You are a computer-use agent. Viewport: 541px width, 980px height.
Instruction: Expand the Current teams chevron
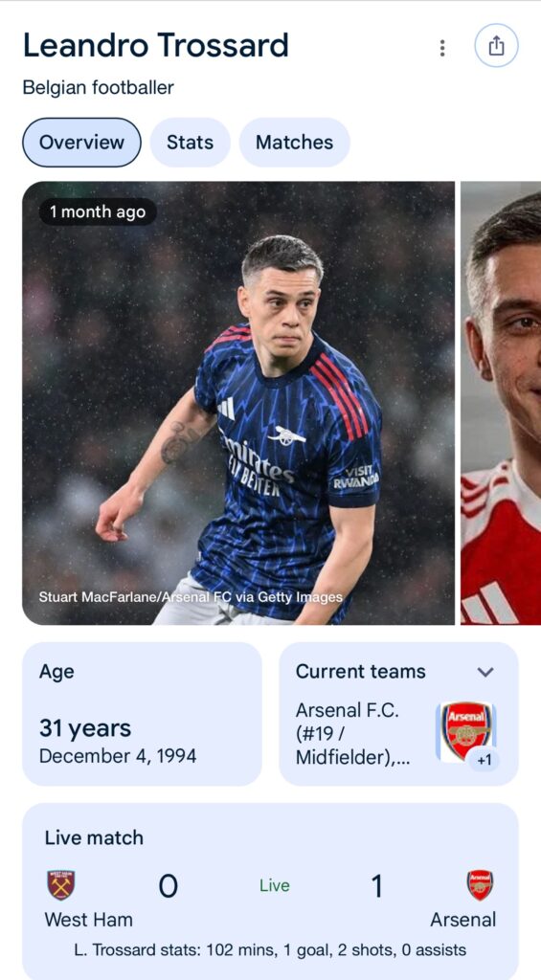coord(485,672)
